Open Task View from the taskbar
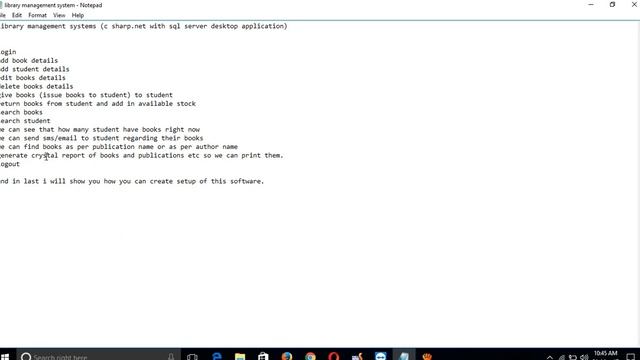Screen dimensions: 640x360 tap(192, 356)
